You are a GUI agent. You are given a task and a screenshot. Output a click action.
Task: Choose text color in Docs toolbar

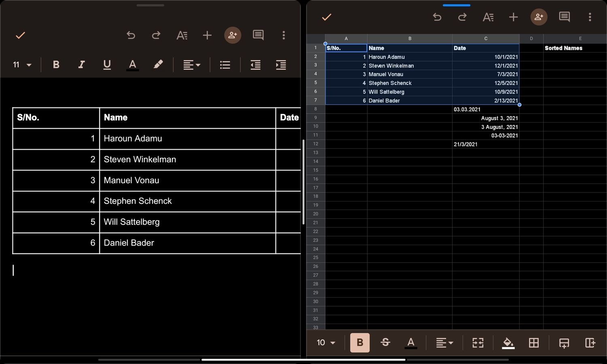(x=132, y=65)
